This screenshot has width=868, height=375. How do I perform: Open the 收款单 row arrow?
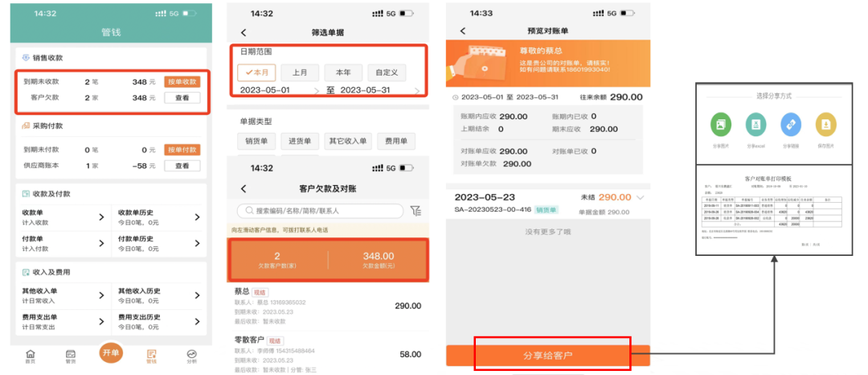point(101,217)
